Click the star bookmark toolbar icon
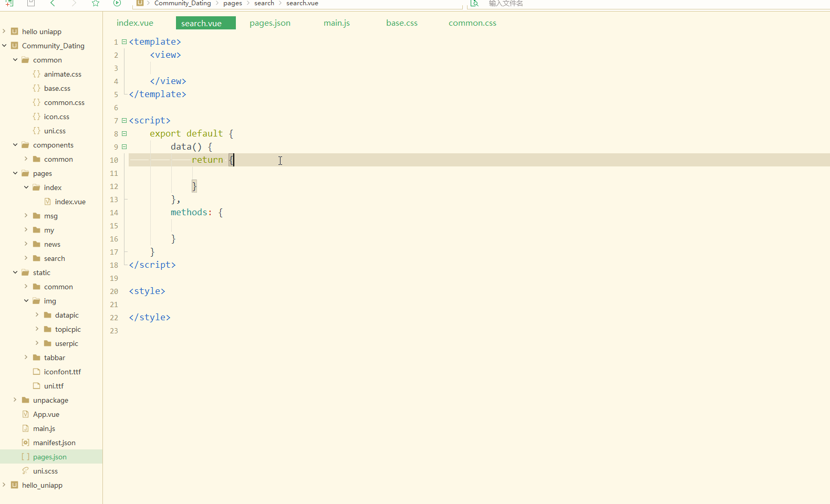Viewport: 830px width, 504px height. click(96, 3)
